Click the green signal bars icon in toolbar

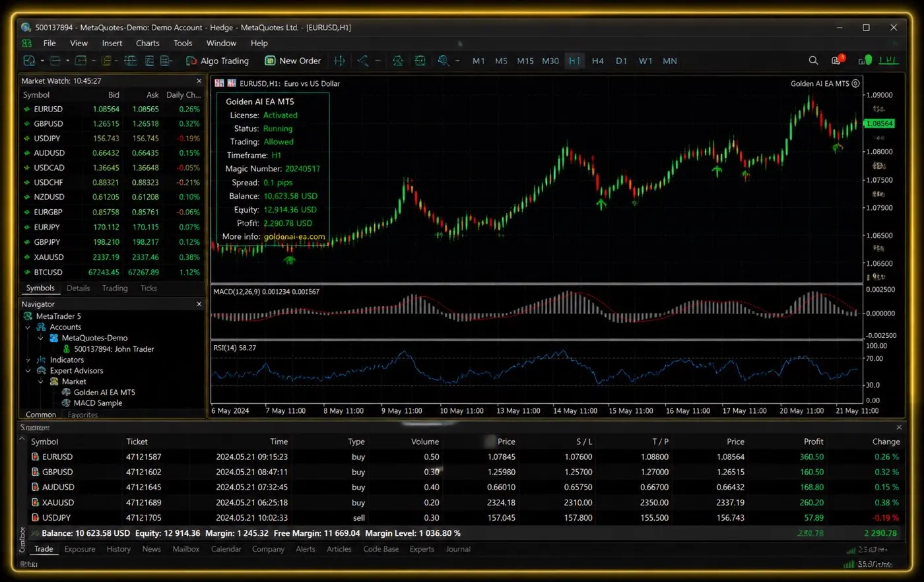click(888, 60)
